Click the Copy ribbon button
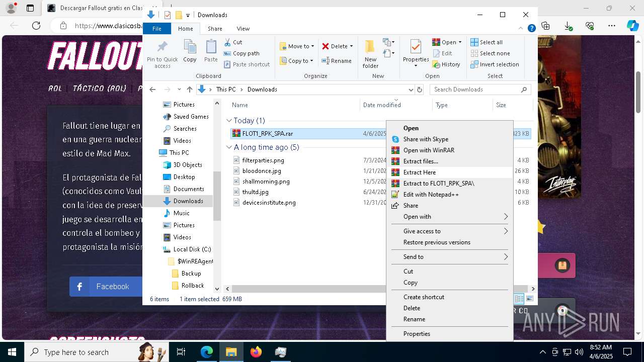This screenshot has height=362, width=644. (x=190, y=51)
